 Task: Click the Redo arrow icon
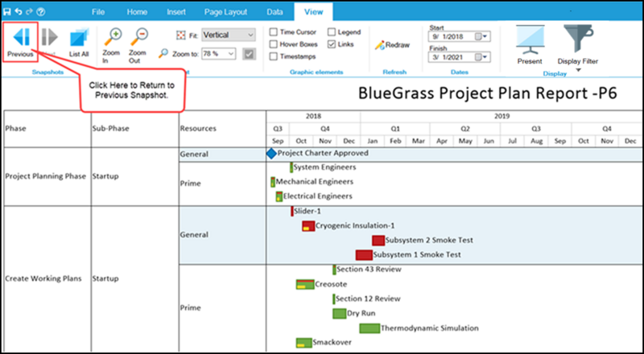(29, 12)
